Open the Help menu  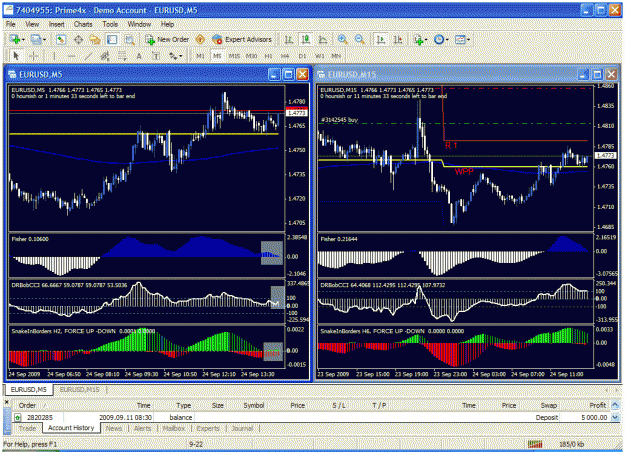pos(167,24)
